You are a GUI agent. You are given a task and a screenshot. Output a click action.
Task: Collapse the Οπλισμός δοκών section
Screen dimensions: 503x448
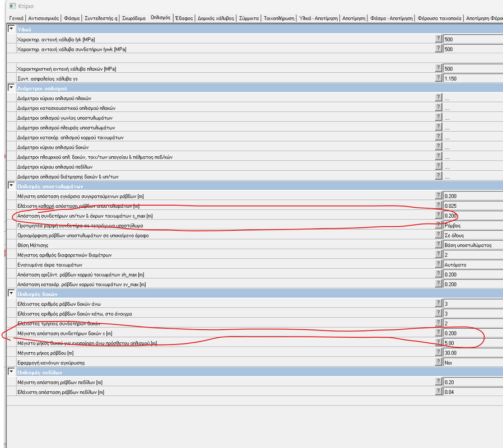point(11,293)
